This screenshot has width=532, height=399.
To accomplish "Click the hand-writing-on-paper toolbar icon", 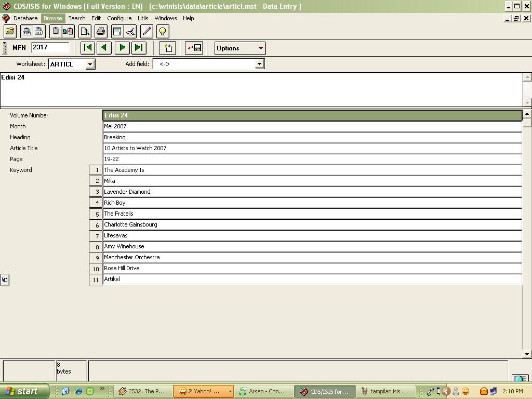I will [130, 32].
